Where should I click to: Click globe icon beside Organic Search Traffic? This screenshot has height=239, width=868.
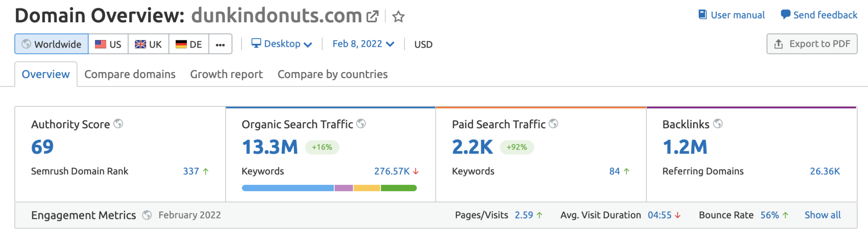click(x=361, y=124)
